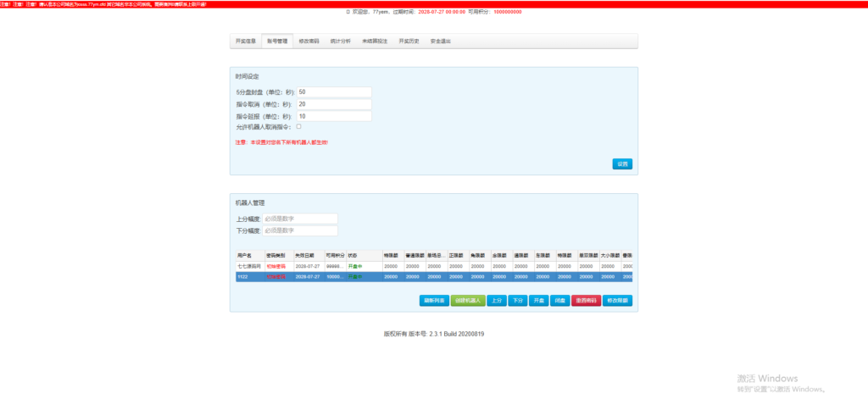This screenshot has height=416, width=868.
Task: Click the 状态 column header
Action: tap(364, 256)
